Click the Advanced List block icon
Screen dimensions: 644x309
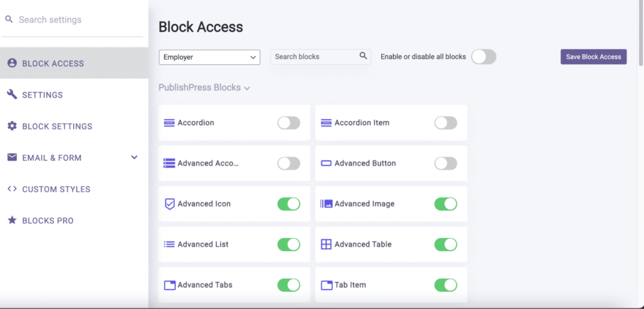pos(169,244)
